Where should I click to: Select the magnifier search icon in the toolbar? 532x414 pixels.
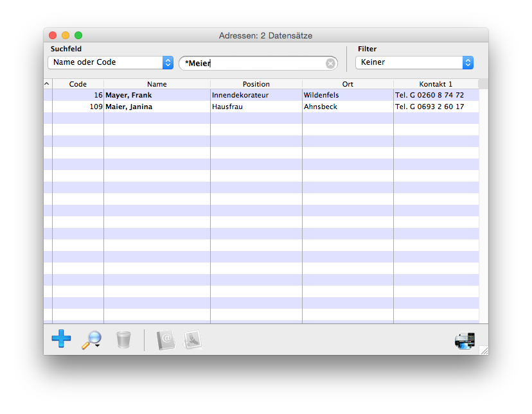pos(91,340)
